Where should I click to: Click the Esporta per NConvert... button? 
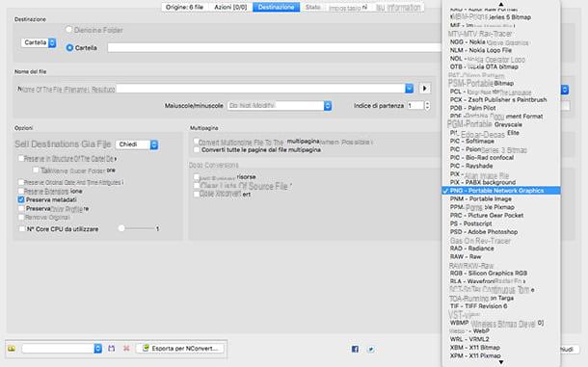point(180,349)
